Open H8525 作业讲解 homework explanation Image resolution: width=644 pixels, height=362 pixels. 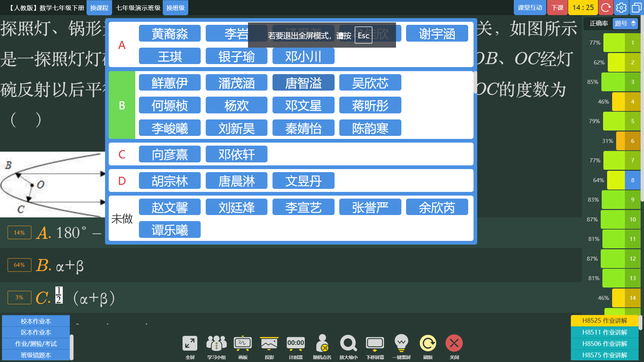point(604,321)
